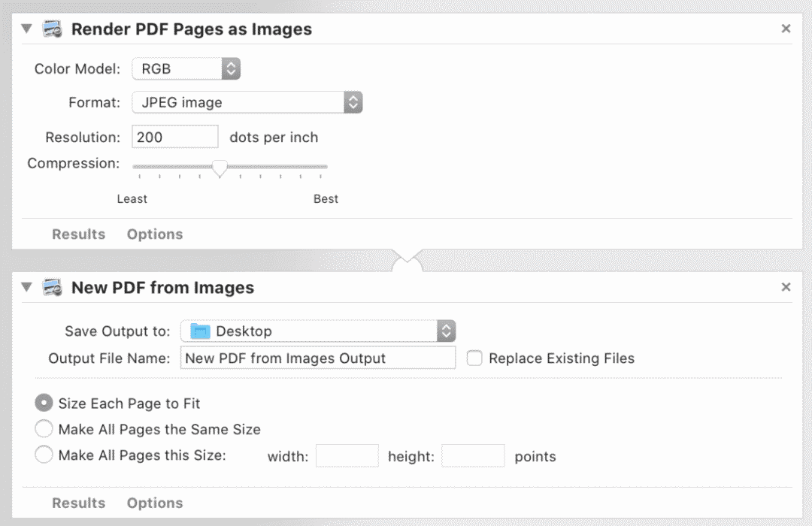Select Make All Pages the Same Size
The image size is (812, 526).
(x=44, y=430)
